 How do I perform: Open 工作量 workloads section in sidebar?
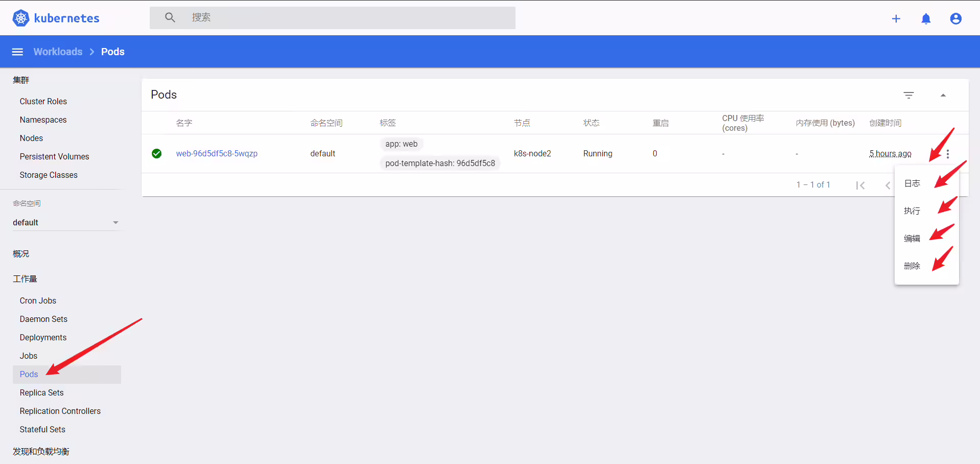coord(25,279)
